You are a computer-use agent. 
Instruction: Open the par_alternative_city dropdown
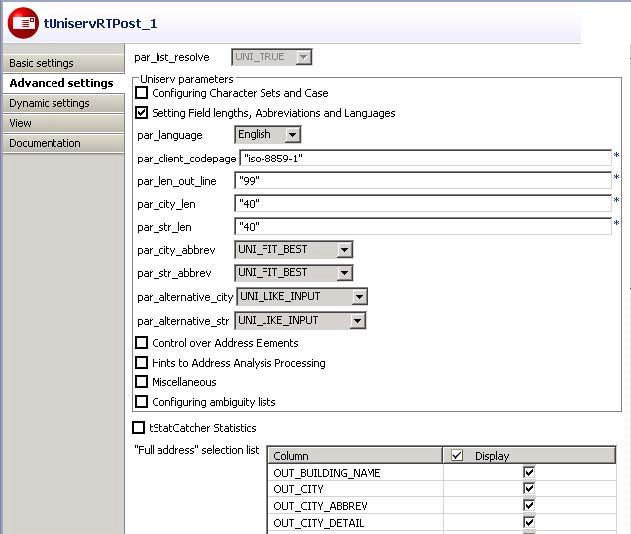click(358, 297)
